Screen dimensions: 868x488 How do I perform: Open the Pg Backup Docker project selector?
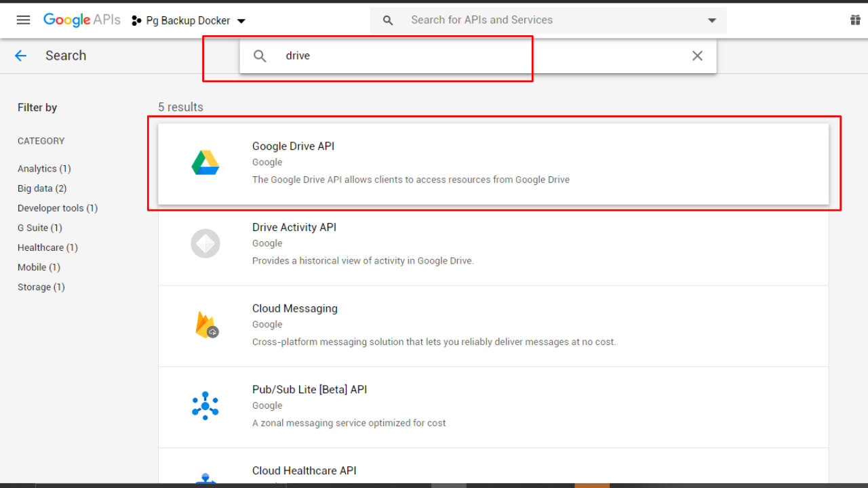click(x=189, y=21)
